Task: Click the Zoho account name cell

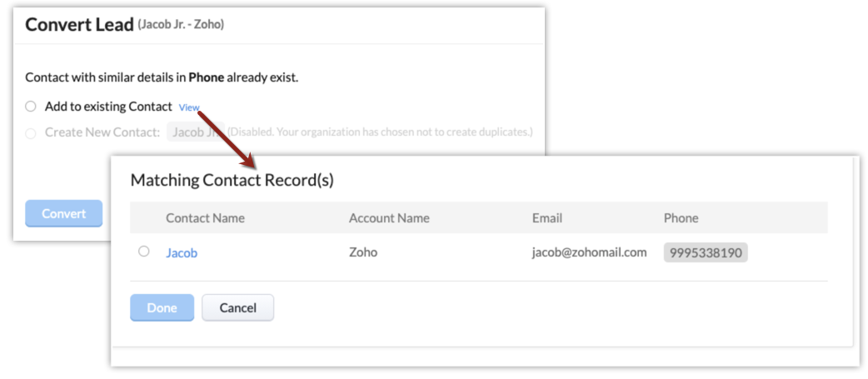Action: (363, 252)
